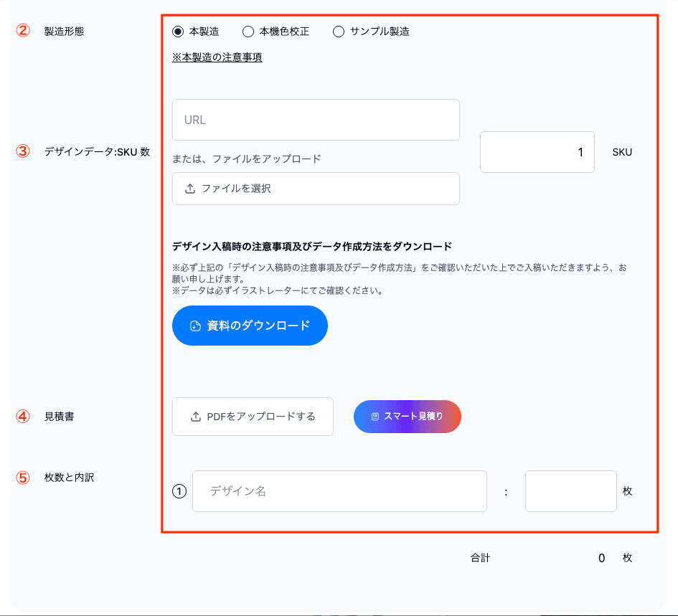Select the 本機色校正 radio button
The height and width of the screenshot is (616, 678).
point(248,31)
